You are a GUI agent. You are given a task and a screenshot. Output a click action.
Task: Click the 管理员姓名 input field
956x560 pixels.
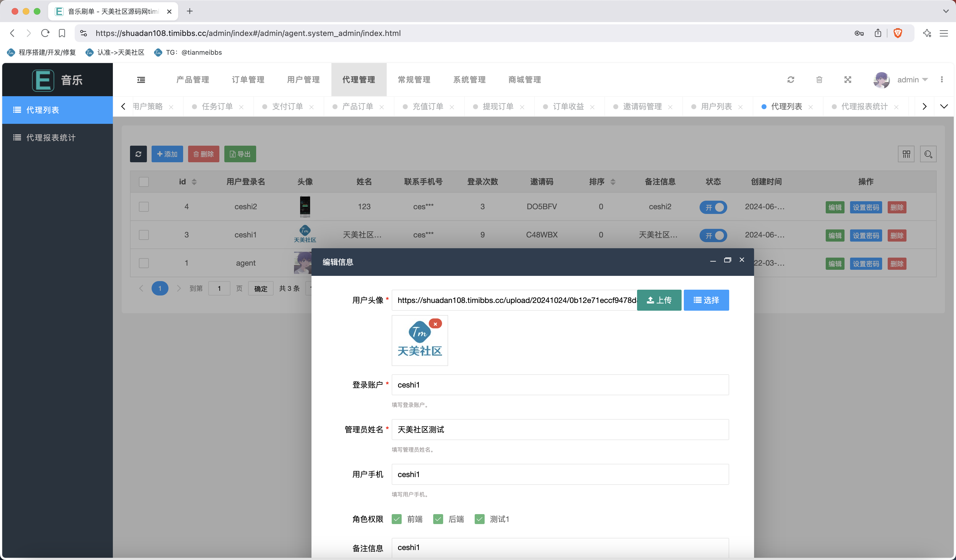click(560, 430)
